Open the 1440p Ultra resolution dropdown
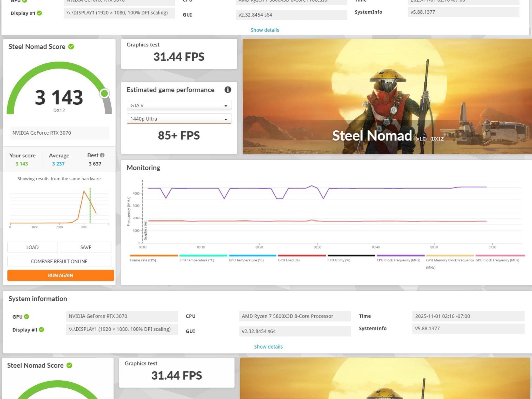 point(179,118)
